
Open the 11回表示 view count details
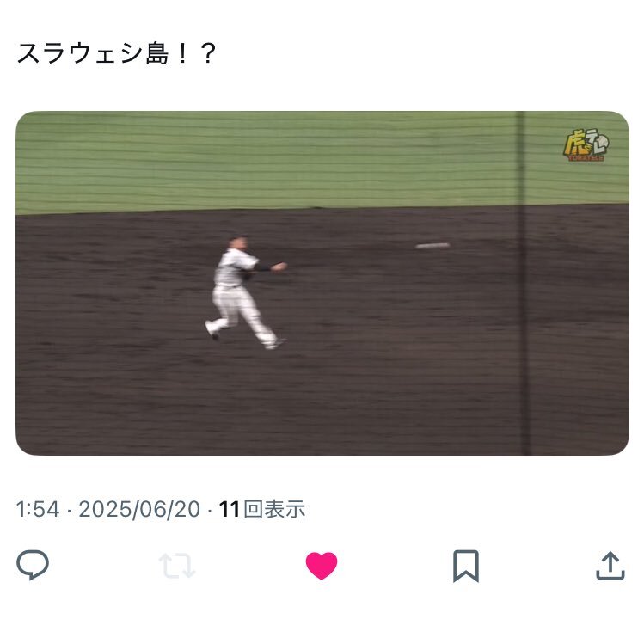coord(262,509)
